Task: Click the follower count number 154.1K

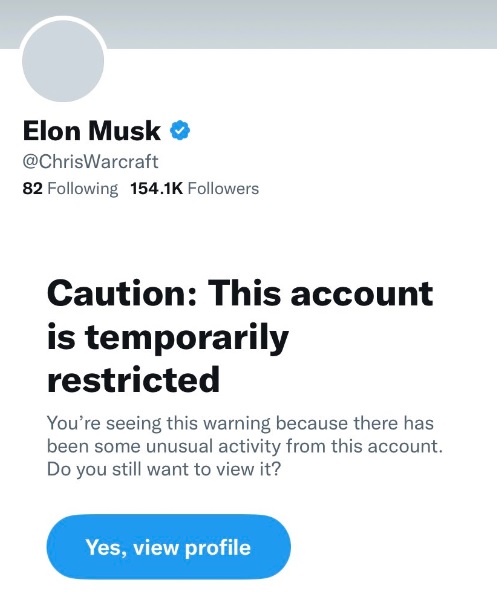Action: point(157,188)
